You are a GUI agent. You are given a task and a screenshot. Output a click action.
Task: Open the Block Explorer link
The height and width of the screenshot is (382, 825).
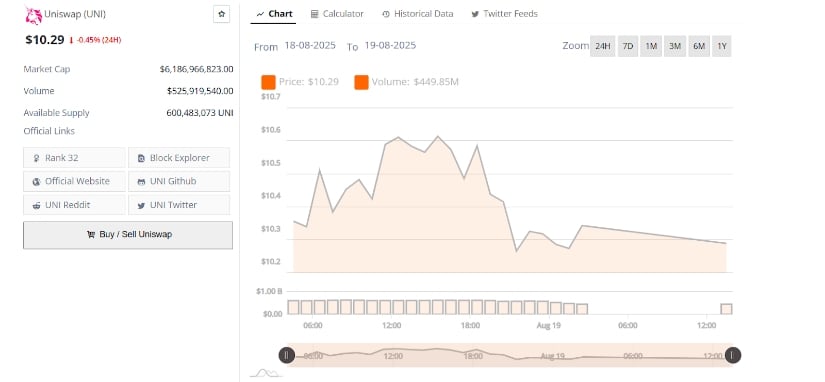(179, 157)
